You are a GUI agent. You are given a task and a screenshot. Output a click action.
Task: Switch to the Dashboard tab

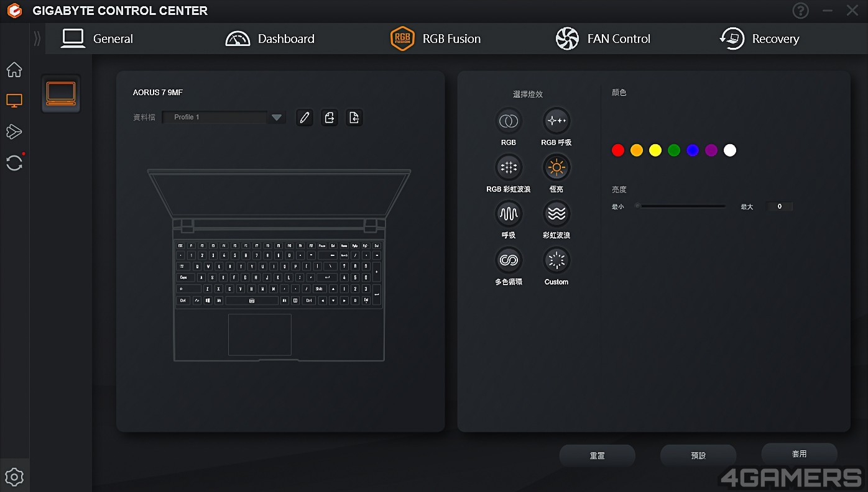point(270,39)
